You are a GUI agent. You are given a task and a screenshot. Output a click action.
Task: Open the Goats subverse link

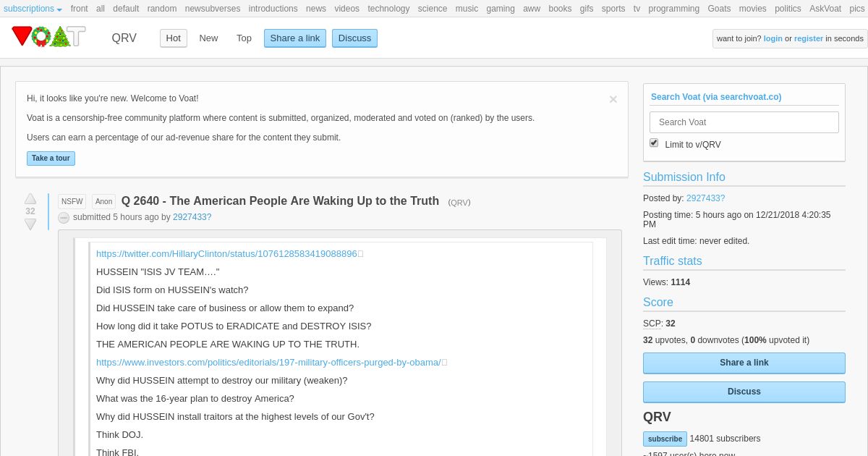point(719,9)
